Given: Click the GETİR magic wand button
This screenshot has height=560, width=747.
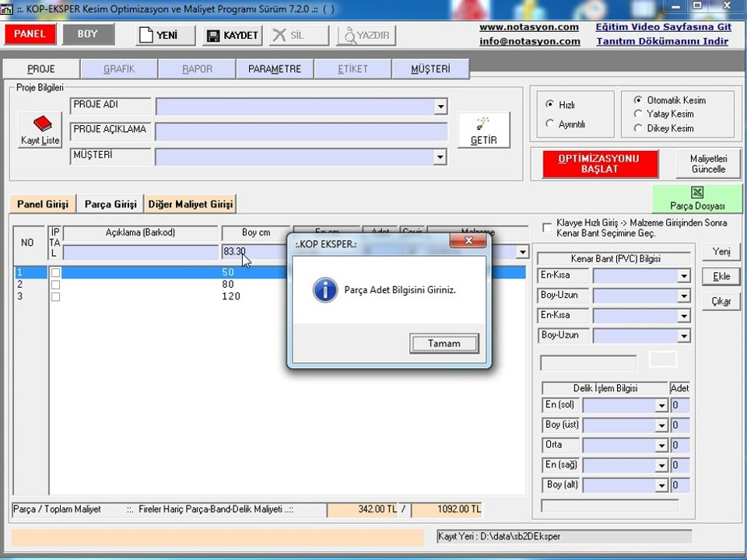Looking at the screenshot, I should click(x=483, y=130).
